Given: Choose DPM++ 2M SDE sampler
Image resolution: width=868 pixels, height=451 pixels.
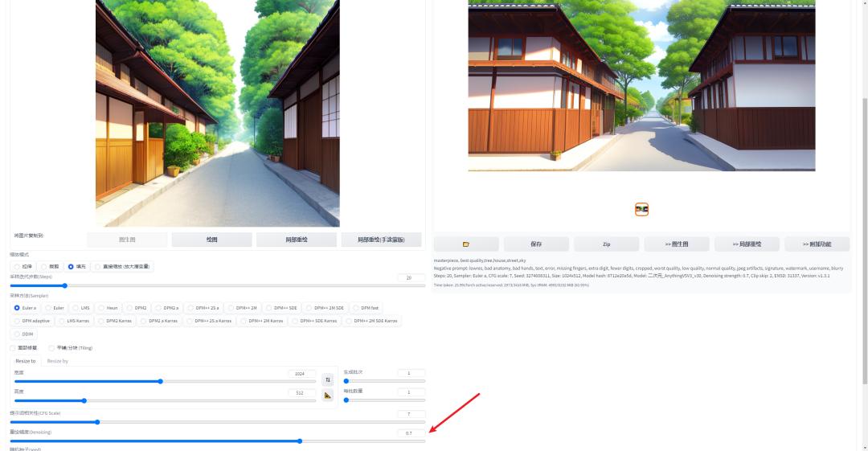Looking at the screenshot, I should coord(325,308).
